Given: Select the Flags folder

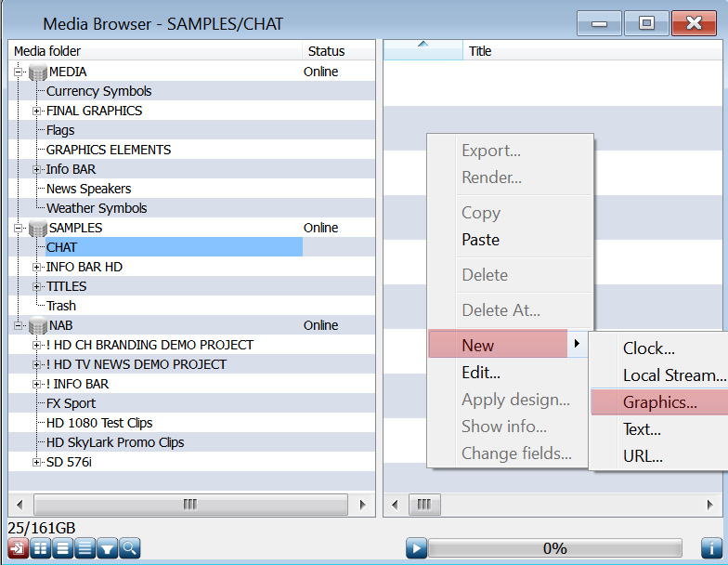Looking at the screenshot, I should tap(60, 130).
